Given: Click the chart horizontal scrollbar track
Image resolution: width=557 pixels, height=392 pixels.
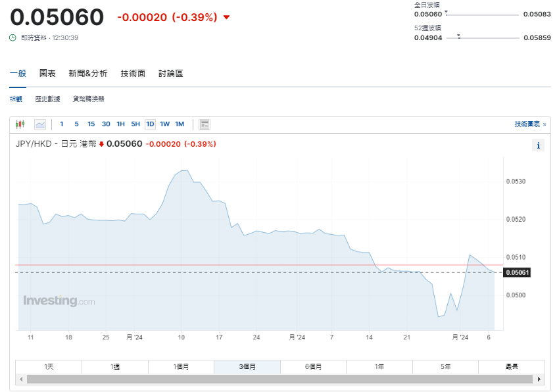Looking at the screenshot, I should [x=280, y=380].
